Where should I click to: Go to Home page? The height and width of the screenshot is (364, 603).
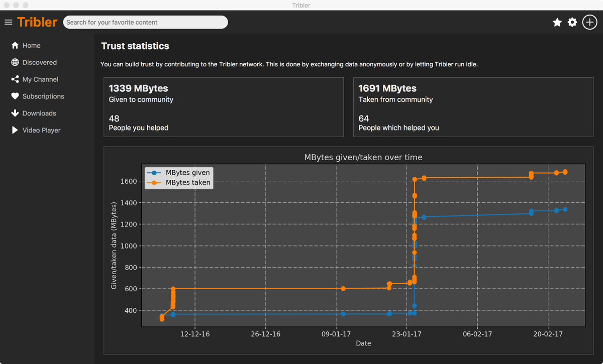point(31,45)
